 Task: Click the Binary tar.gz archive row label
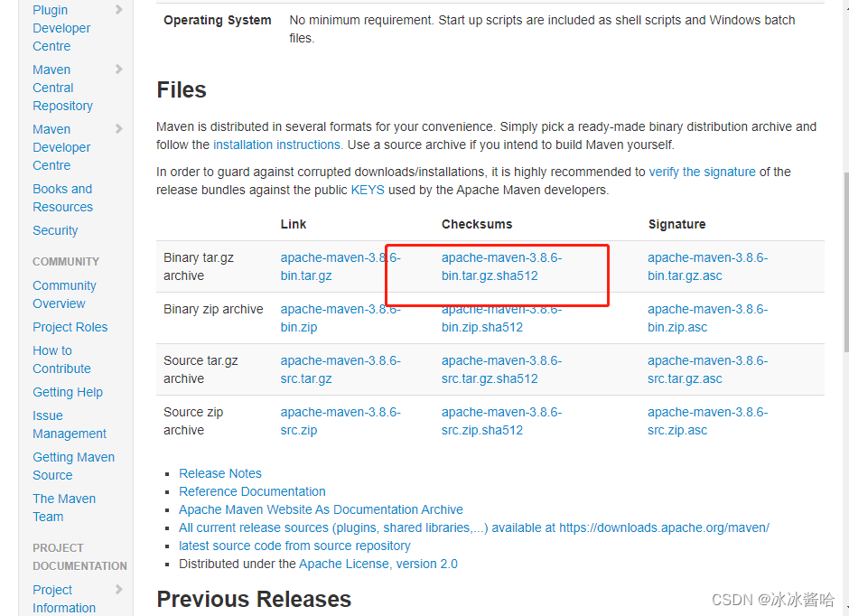click(x=199, y=266)
